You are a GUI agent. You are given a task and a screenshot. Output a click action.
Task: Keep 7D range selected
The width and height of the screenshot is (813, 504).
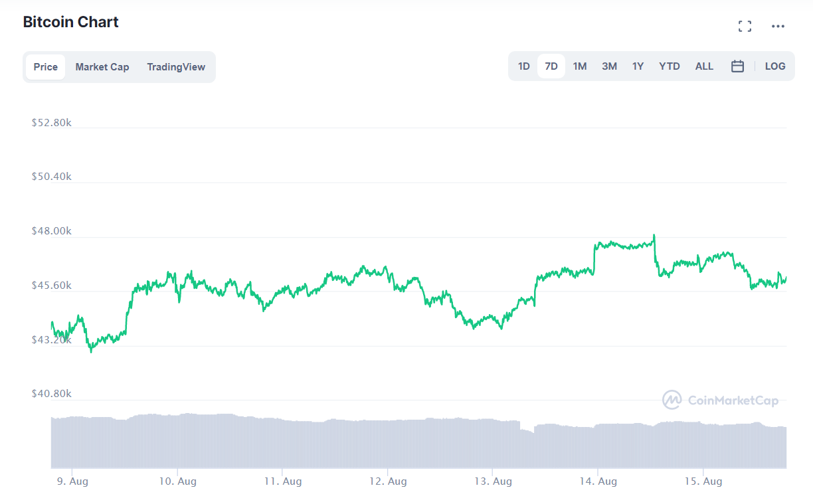click(x=551, y=66)
